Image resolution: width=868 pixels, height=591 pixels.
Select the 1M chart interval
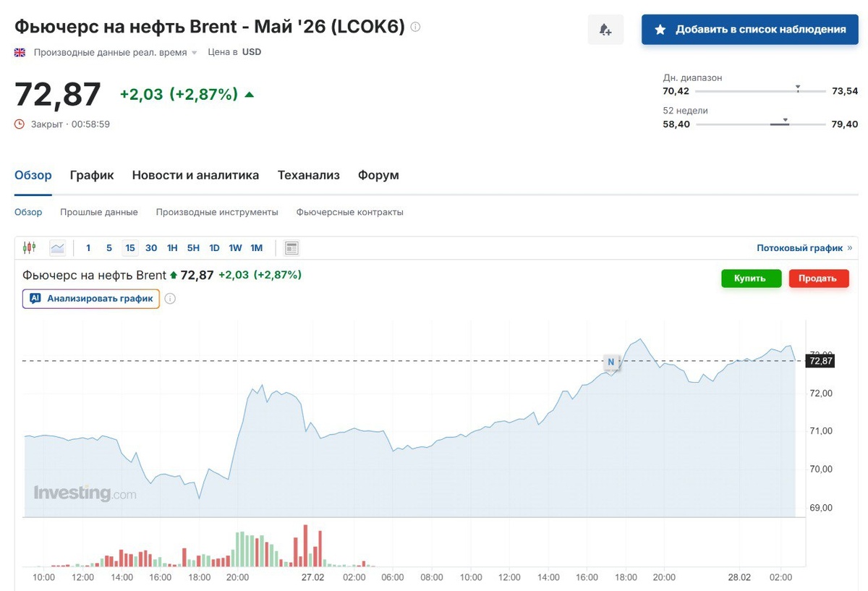coord(257,248)
